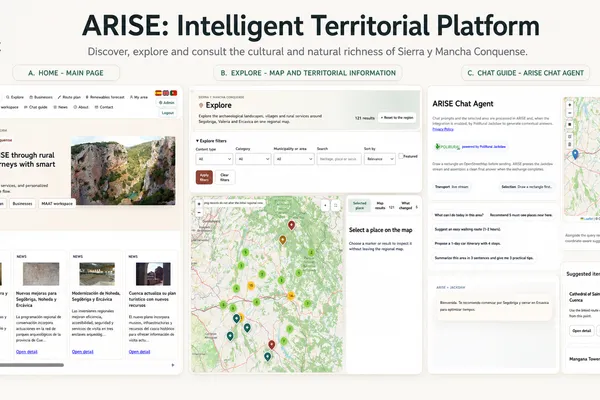600x400 pixels.
Task: Click the Logout button
Action: (168, 113)
